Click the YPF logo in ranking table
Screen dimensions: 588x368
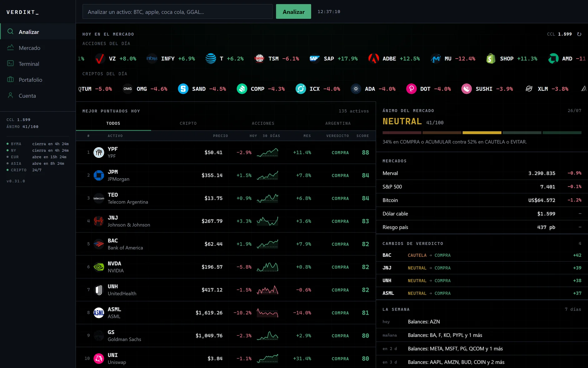coord(99,153)
